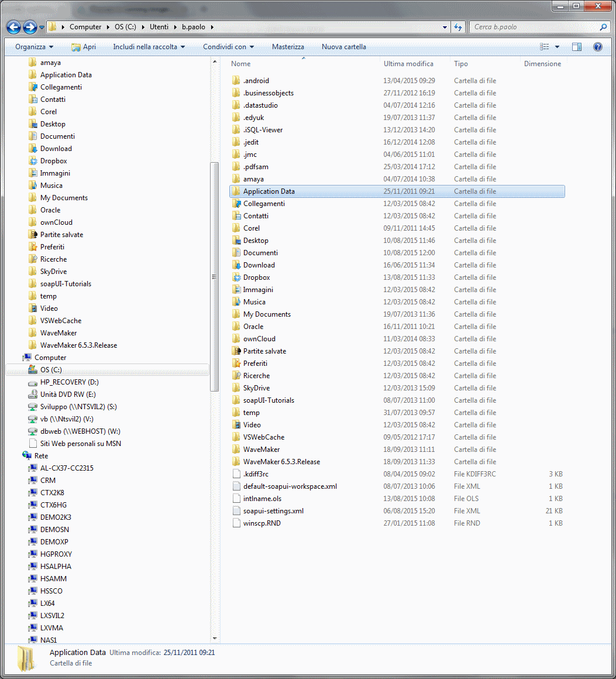Expand the address bar history dropdown

pyautogui.click(x=445, y=27)
